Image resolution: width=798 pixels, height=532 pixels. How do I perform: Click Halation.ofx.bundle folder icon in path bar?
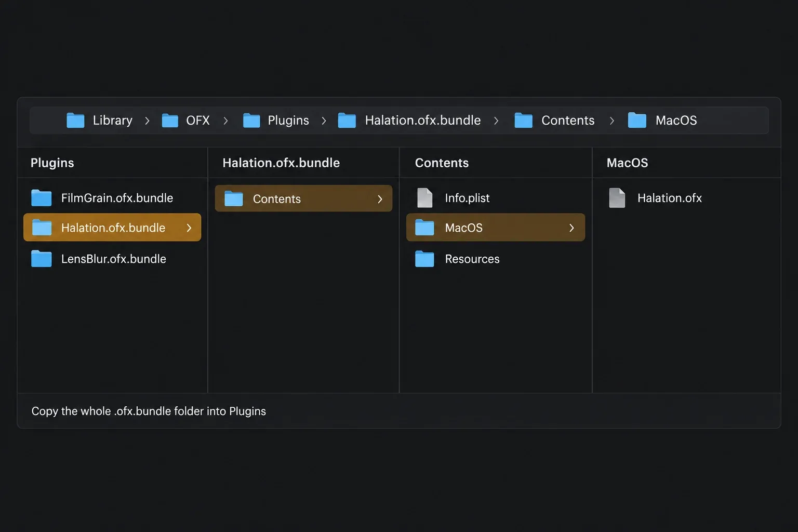(347, 121)
